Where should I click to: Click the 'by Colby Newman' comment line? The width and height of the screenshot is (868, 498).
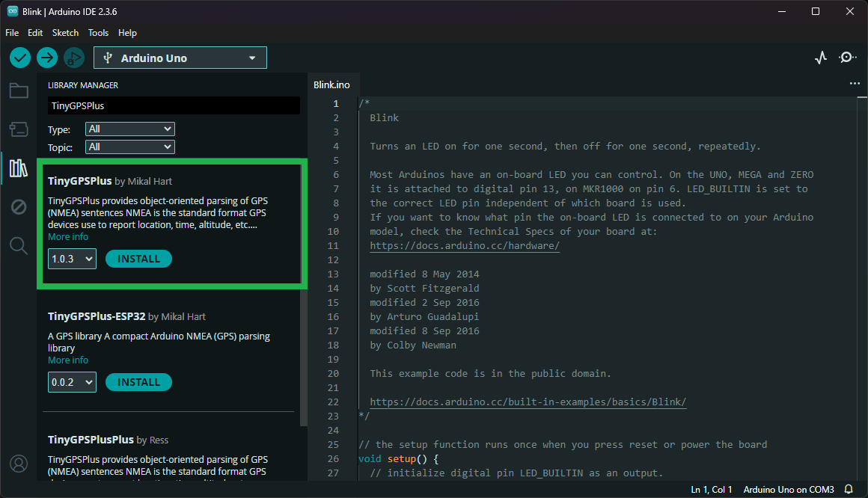click(x=413, y=345)
